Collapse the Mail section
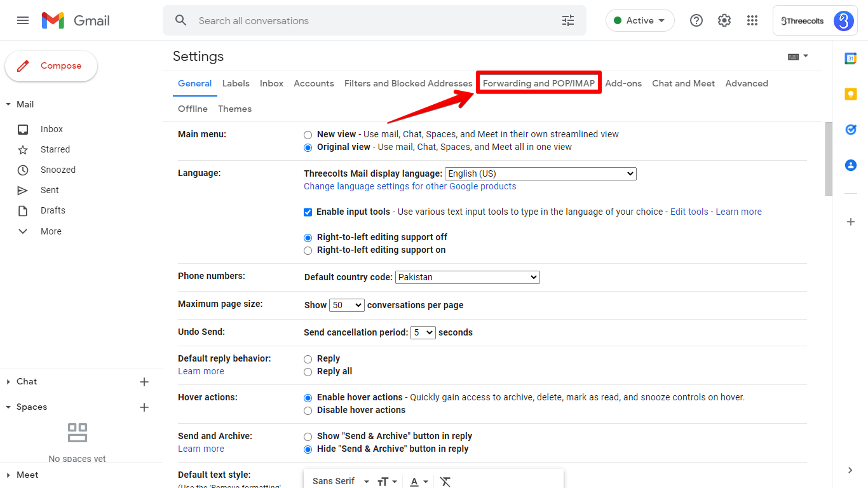The width and height of the screenshot is (868, 488). [x=8, y=104]
